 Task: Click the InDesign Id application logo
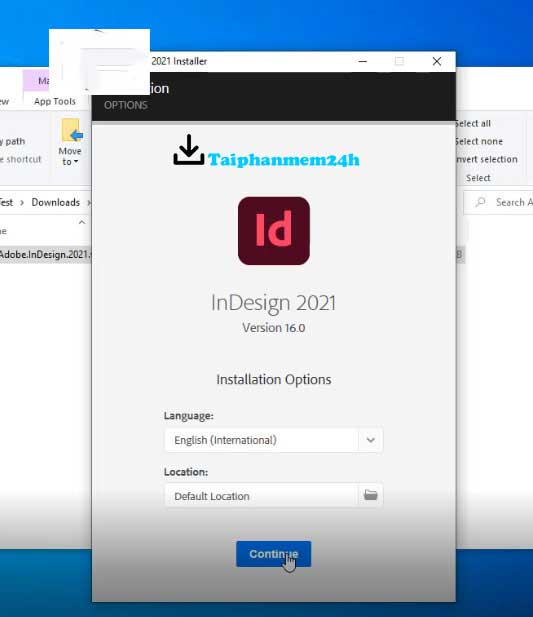pos(274,231)
